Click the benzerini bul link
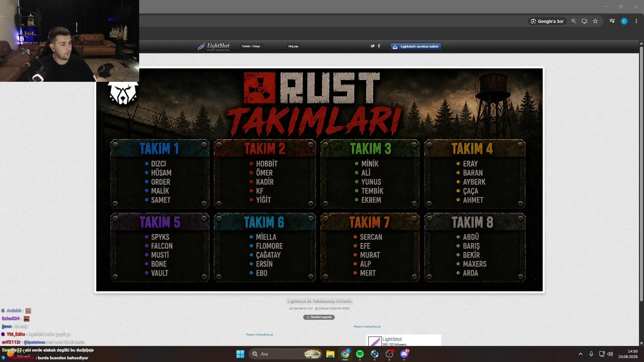The height and width of the screenshot is (362, 644). click(x=301, y=308)
